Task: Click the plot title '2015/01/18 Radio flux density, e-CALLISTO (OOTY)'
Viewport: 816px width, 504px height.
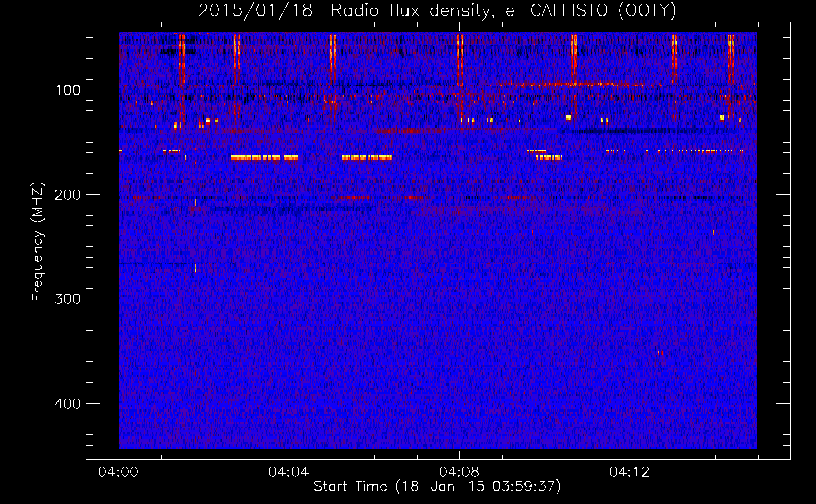Action: pyautogui.click(x=437, y=11)
